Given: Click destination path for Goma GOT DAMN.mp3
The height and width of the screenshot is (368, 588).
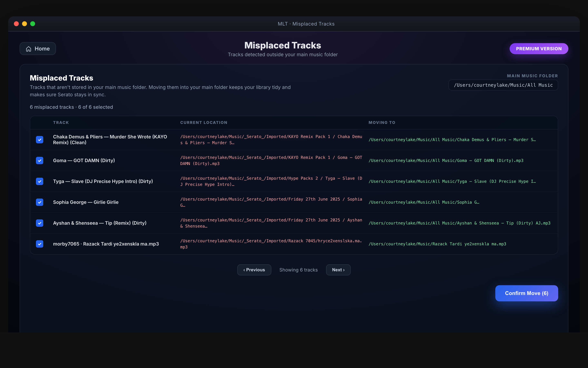Looking at the screenshot, I should pos(446,161).
